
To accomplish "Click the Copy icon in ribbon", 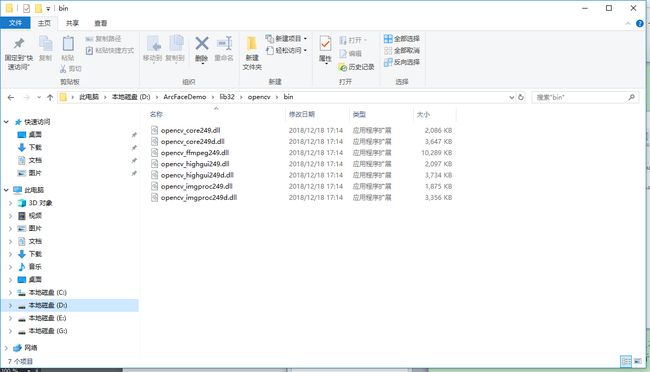I will [x=45, y=43].
